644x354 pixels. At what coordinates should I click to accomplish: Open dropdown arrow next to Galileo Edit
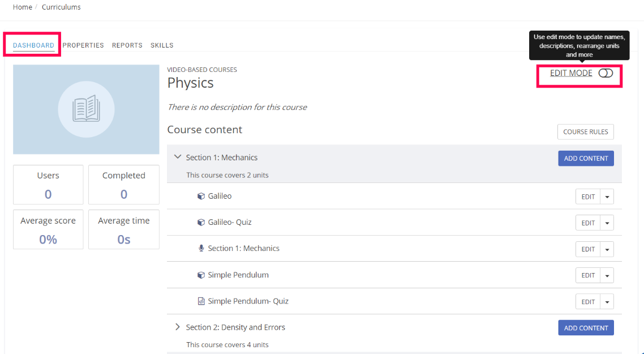[607, 197]
